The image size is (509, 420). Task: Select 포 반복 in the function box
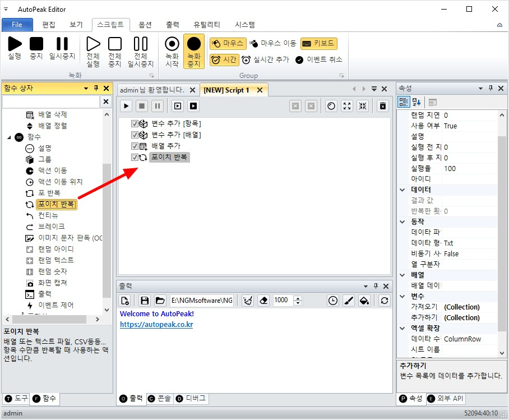click(x=49, y=193)
